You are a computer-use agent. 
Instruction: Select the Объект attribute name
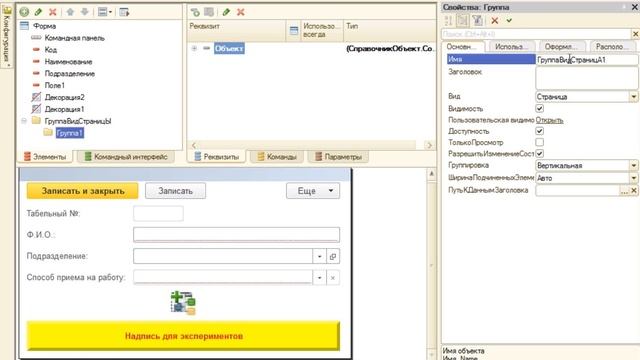coord(229,49)
